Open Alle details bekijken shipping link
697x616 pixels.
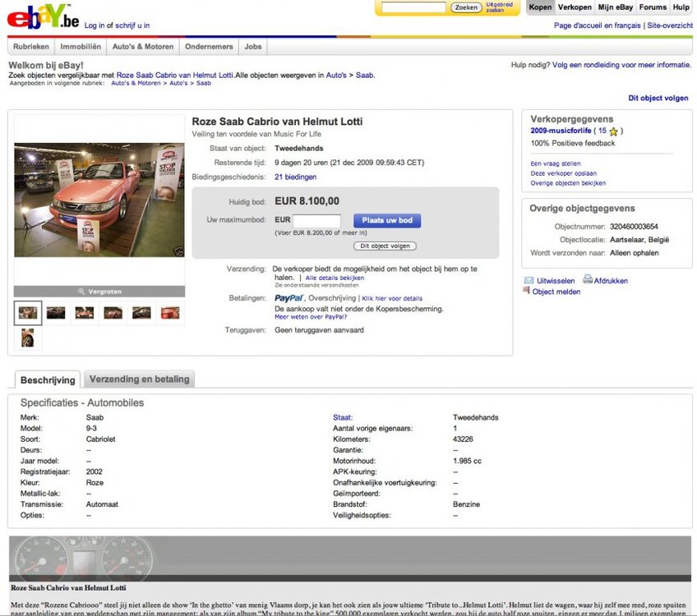click(x=335, y=278)
